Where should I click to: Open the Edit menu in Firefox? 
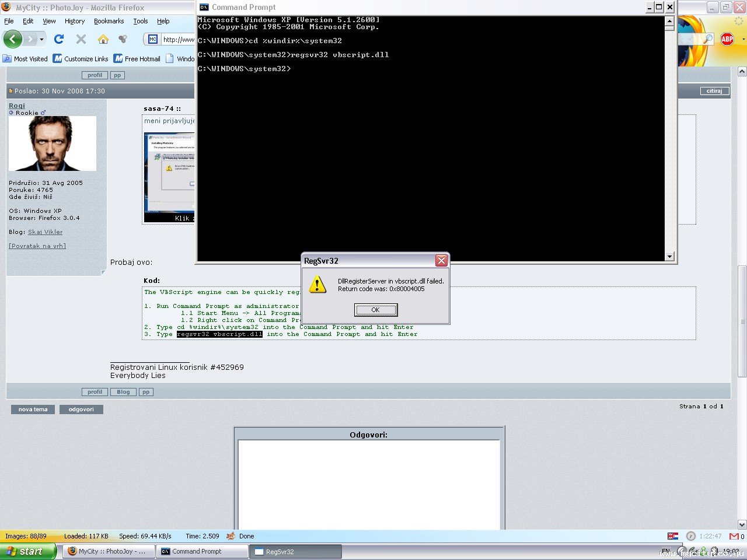coord(28,21)
